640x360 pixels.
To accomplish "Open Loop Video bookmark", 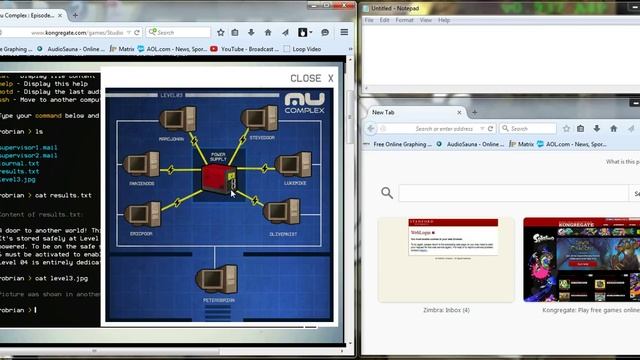I will tap(302, 49).
